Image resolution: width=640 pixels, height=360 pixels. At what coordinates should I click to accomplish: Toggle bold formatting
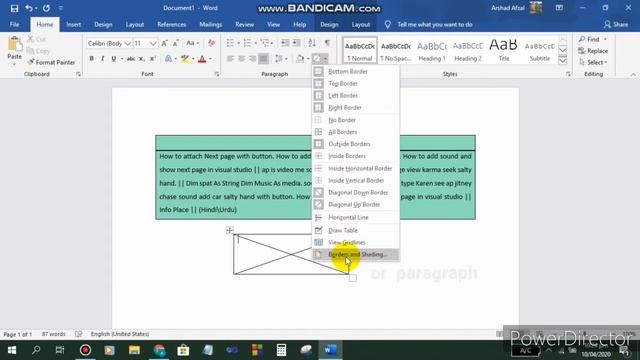click(x=91, y=59)
